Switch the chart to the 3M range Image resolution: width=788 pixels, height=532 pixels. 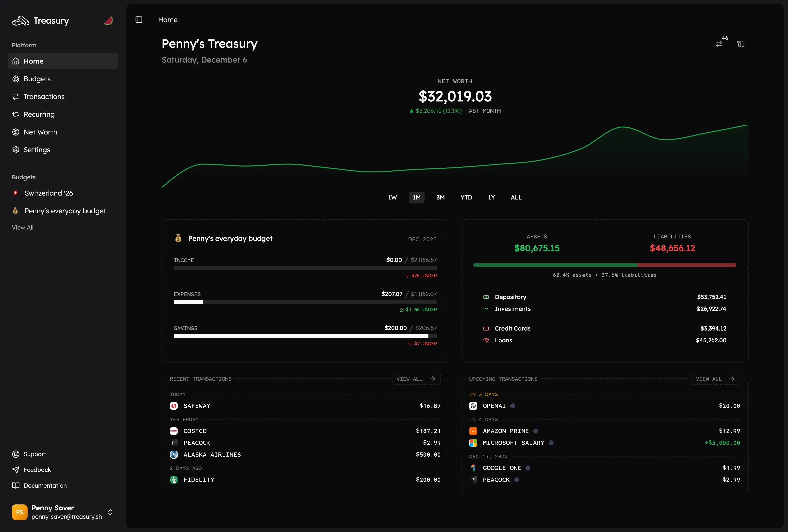click(440, 197)
